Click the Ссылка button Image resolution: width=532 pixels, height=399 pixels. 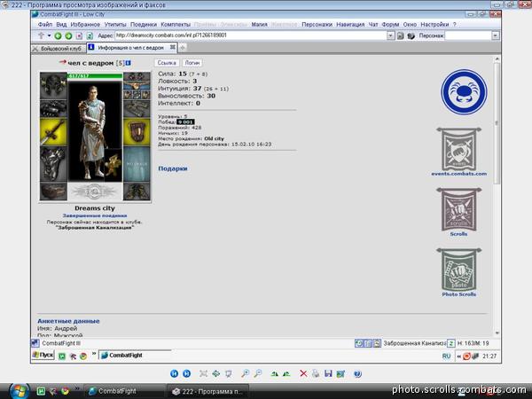coord(167,63)
